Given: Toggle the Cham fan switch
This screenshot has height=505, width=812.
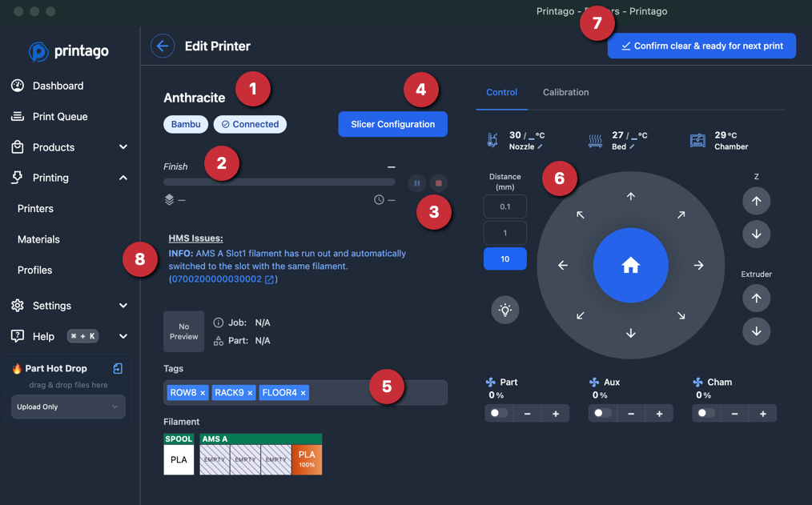Looking at the screenshot, I should (x=705, y=414).
